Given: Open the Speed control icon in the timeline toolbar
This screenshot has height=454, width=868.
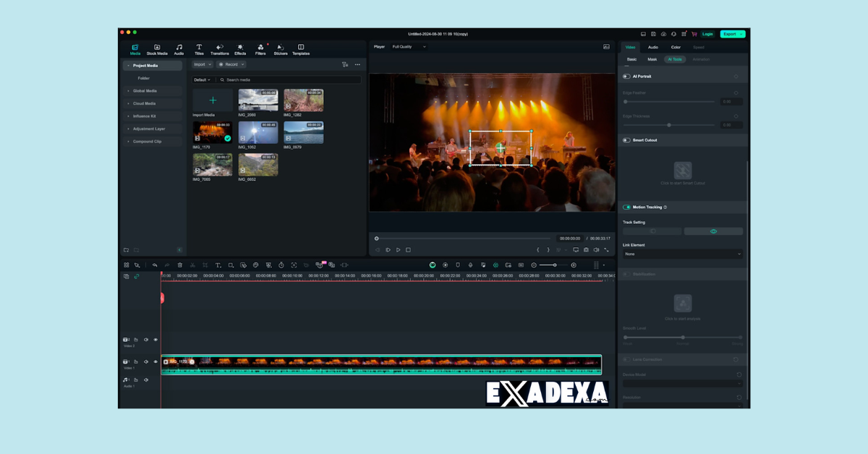Looking at the screenshot, I should [x=281, y=265].
